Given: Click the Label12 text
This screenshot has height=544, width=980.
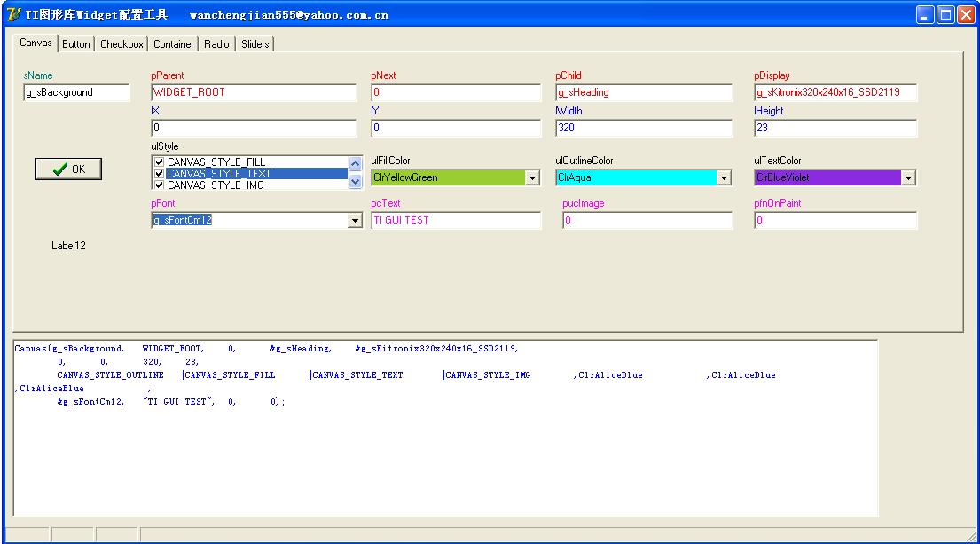Looking at the screenshot, I should click(x=68, y=246).
